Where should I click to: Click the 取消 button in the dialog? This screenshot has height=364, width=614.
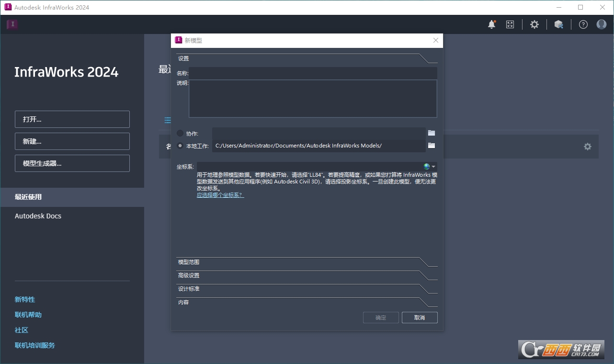(x=420, y=318)
